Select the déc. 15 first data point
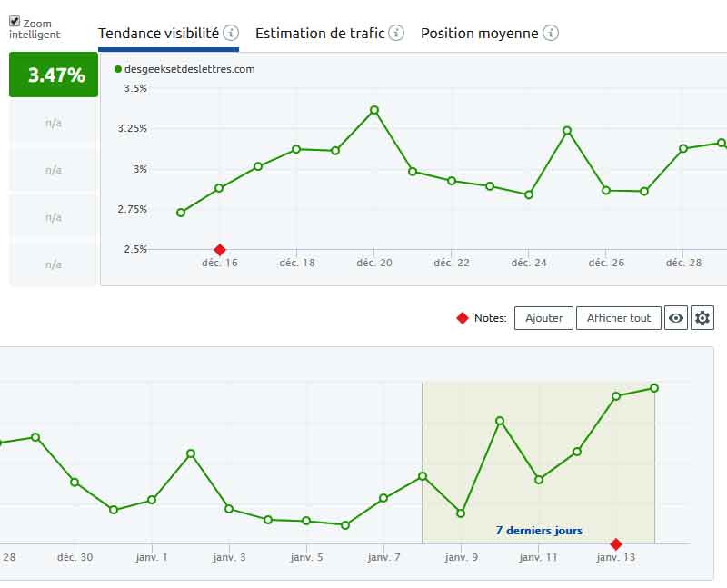Image resolution: width=727 pixels, height=588 pixels. click(x=181, y=213)
